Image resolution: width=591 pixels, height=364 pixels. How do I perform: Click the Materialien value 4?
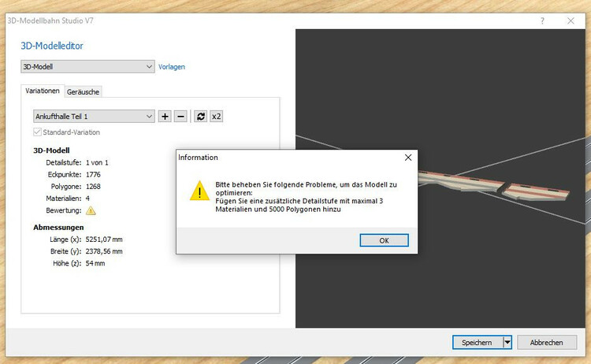[x=87, y=199]
